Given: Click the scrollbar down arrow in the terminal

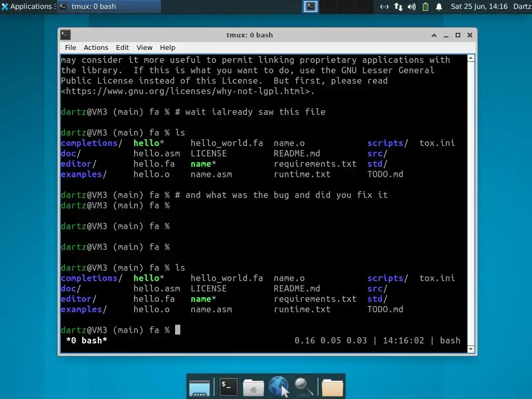Looking at the screenshot, I should (471, 349).
